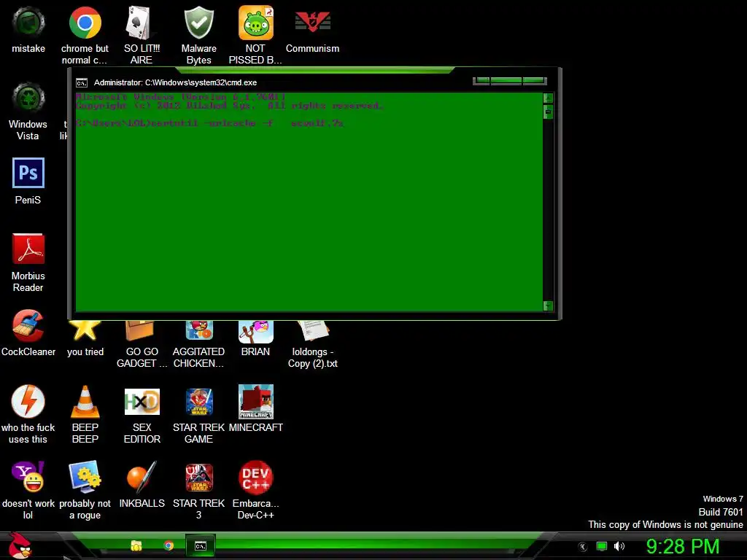Minimize the cmd.exe window
Screen dimensions: 747x560
pyautogui.click(x=481, y=81)
